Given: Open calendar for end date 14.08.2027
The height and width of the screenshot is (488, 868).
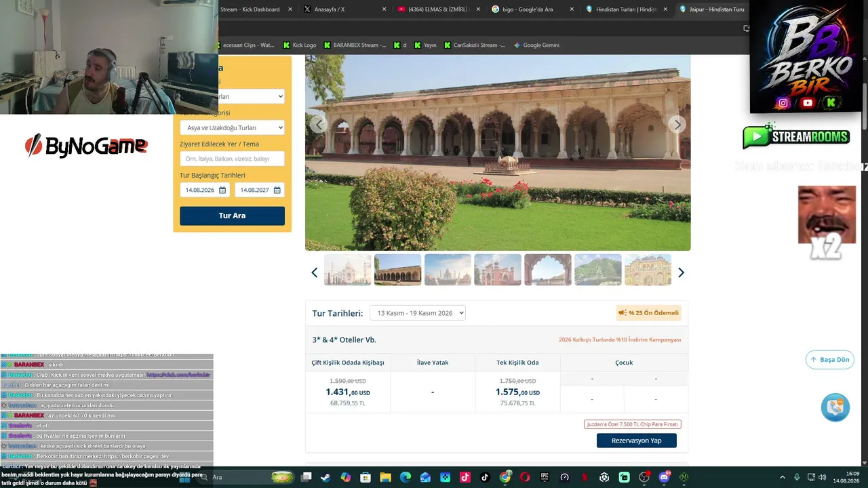Looking at the screenshot, I should tap(277, 190).
